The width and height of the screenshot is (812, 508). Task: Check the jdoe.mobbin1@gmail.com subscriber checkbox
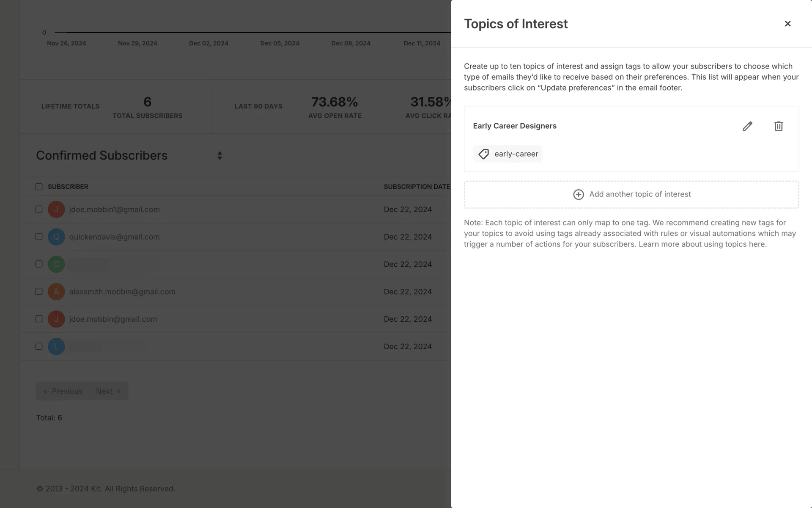pos(39,210)
